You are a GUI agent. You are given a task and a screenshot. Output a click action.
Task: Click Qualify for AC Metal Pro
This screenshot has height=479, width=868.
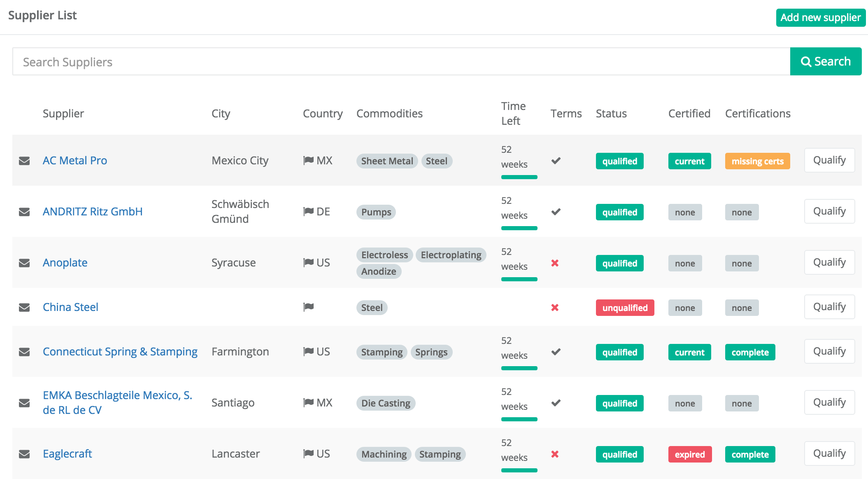coord(829,160)
